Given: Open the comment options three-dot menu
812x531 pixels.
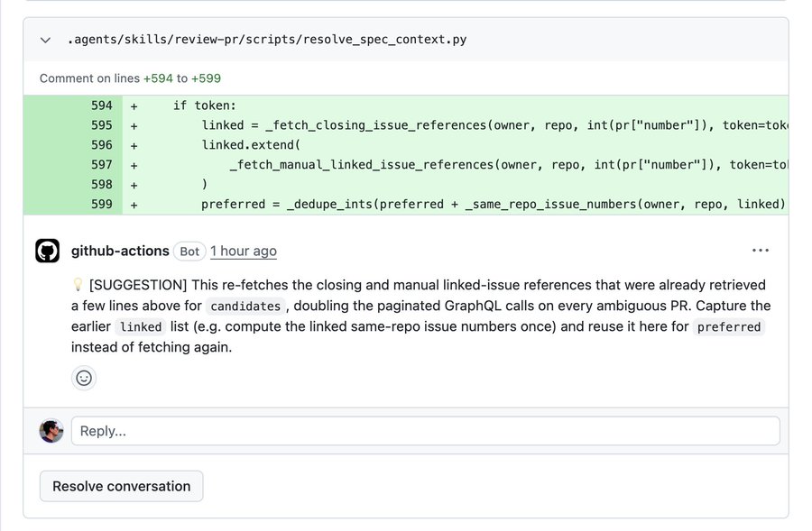Looking at the screenshot, I should (x=761, y=251).
